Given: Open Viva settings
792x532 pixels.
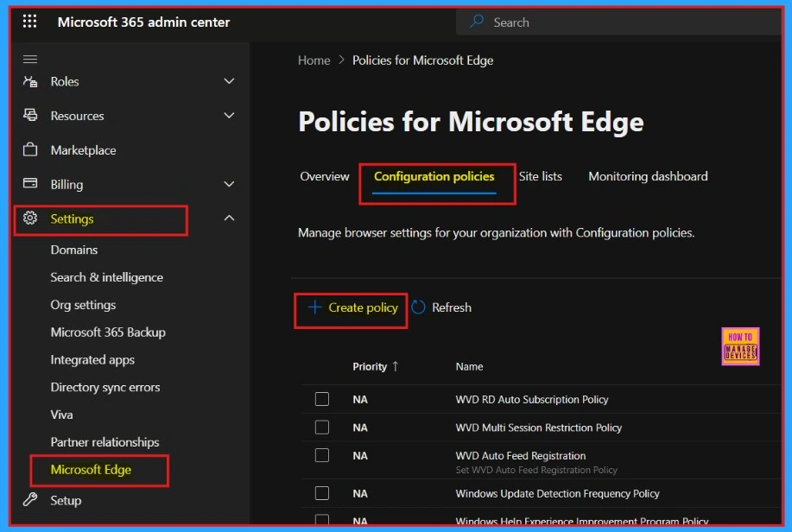Looking at the screenshot, I should click(x=61, y=415).
